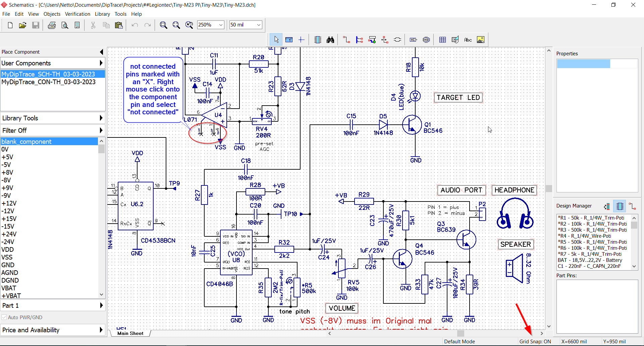This screenshot has width=644, height=346.
Task: Click the Filter Off button
Action: 53,130
